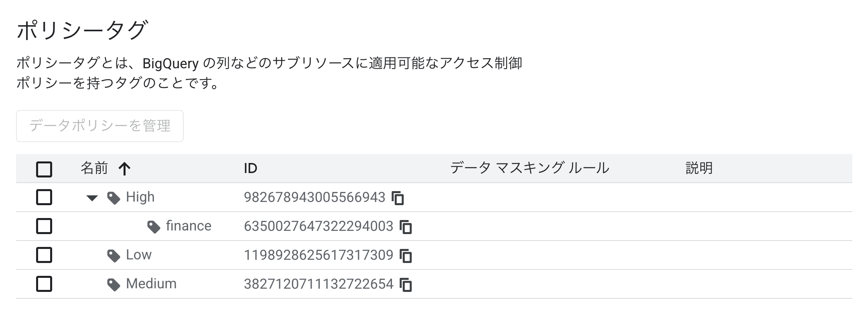Copy the High policy tag ID
This screenshot has height=318, width=868.
pos(398,198)
